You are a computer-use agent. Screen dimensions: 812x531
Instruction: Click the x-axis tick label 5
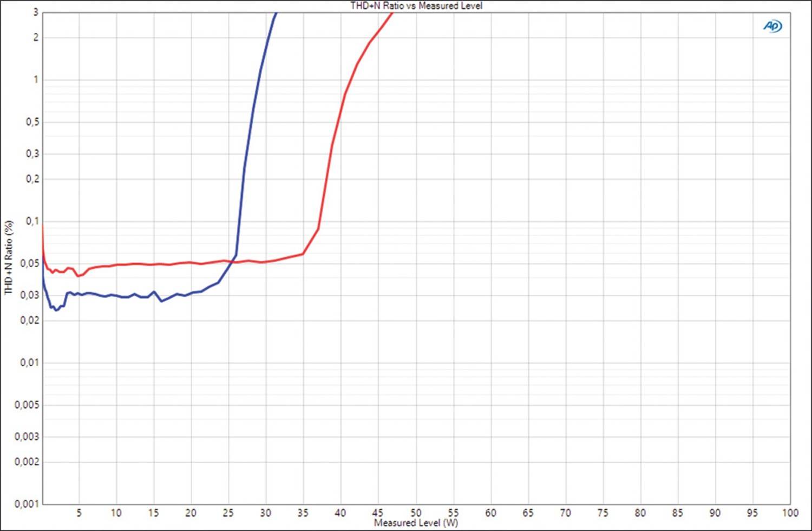79,513
